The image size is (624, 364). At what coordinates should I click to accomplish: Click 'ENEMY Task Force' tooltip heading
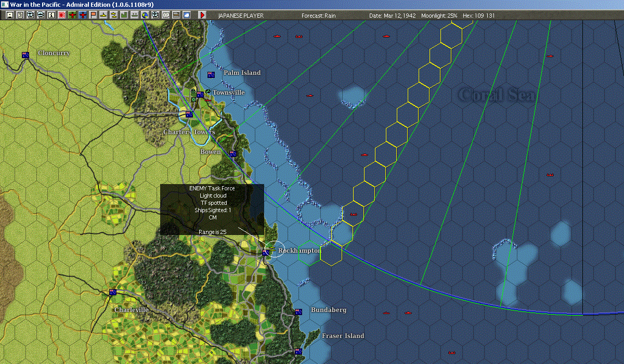point(212,188)
